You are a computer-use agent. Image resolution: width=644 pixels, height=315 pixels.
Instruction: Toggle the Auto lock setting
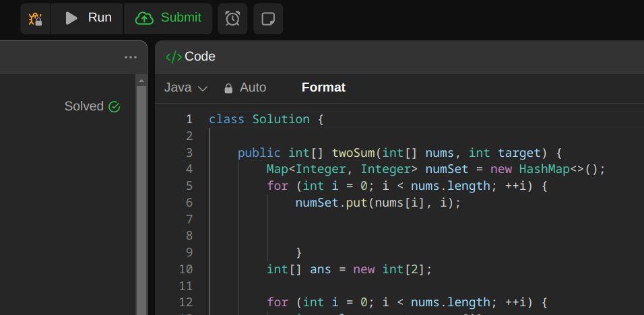pos(245,87)
